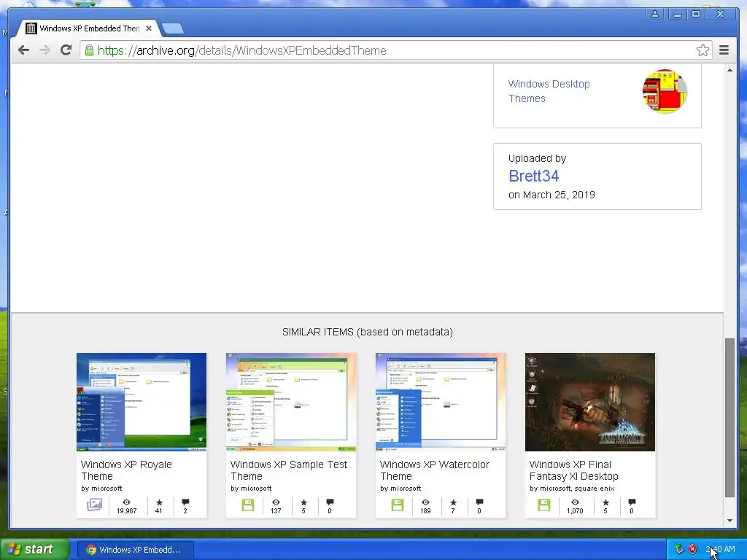Click the favorites star showing 7
Viewport: 747px width, 560px height.
click(x=453, y=502)
